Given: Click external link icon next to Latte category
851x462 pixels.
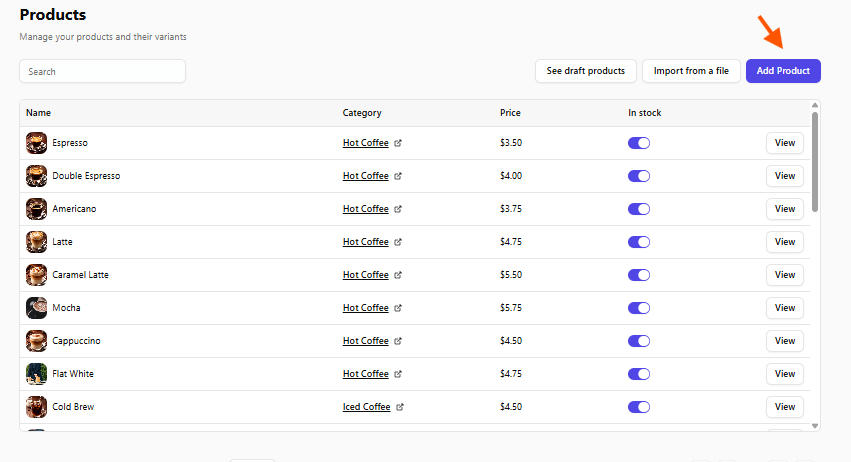Looking at the screenshot, I should pyautogui.click(x=399, y=242).
